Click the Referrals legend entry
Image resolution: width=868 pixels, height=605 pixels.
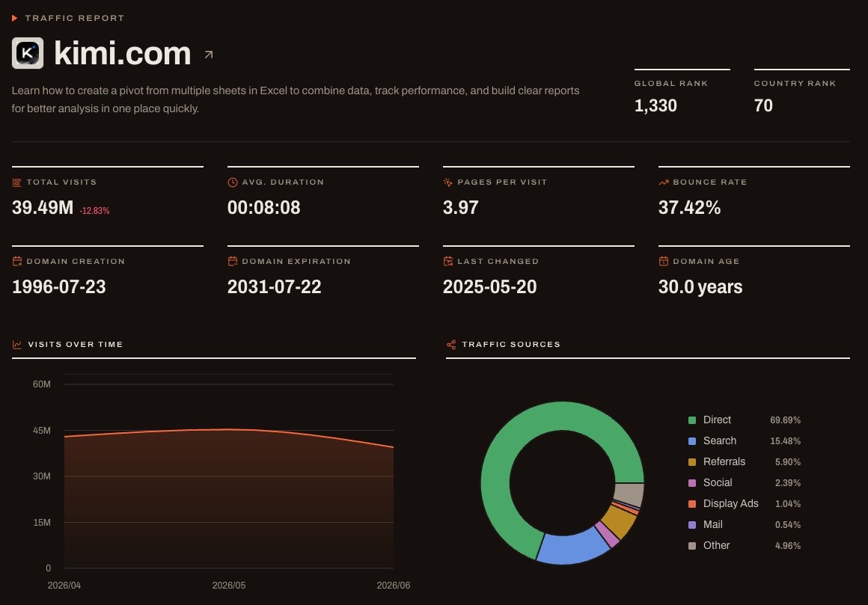point(745,461)
